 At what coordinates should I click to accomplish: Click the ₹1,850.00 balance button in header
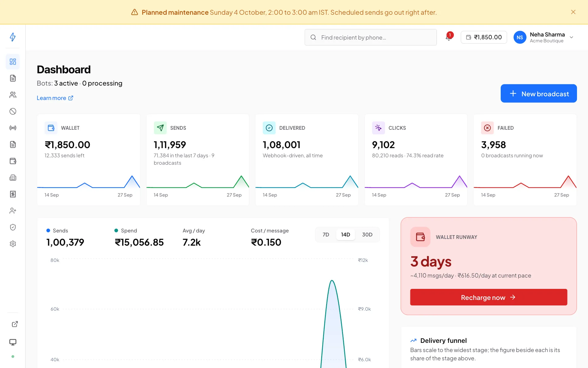(x=484, y=37)
